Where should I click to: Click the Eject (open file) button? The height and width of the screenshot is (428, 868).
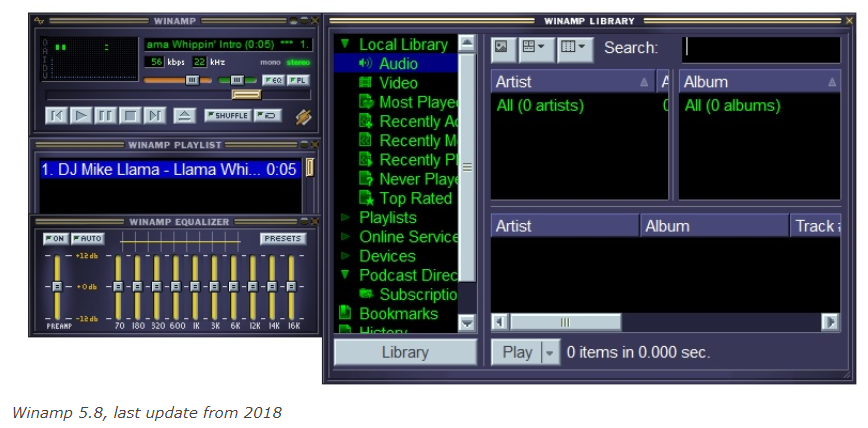tap(184, 116)
